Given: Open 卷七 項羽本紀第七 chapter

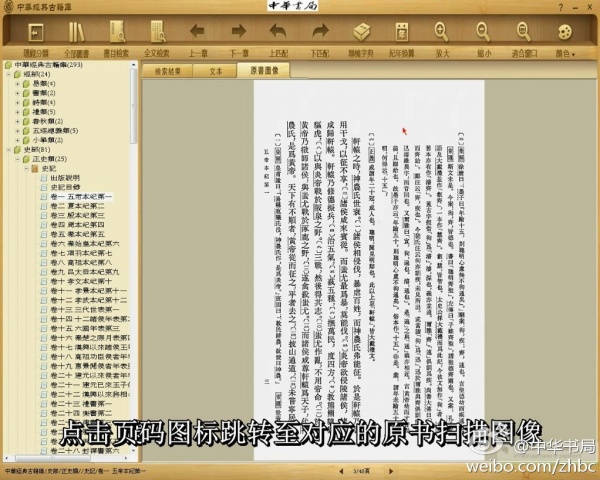Looking at the screenshot, I should 81,253.
